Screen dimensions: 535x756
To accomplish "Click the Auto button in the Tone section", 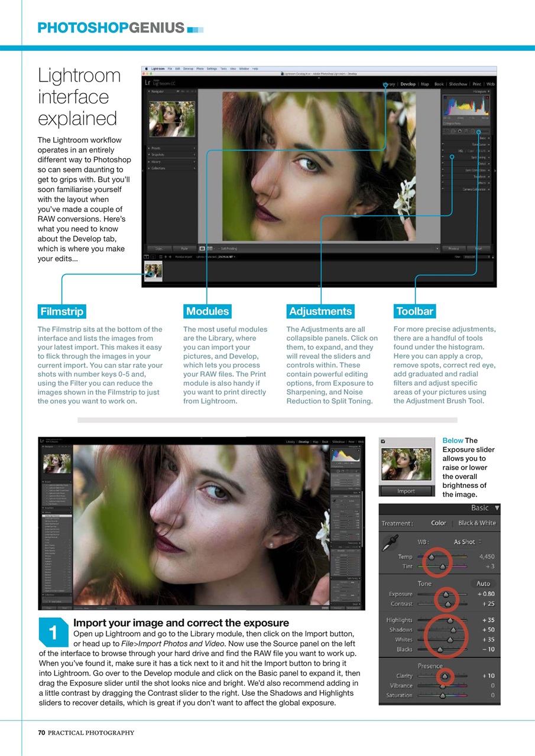I will coord(483,583).
